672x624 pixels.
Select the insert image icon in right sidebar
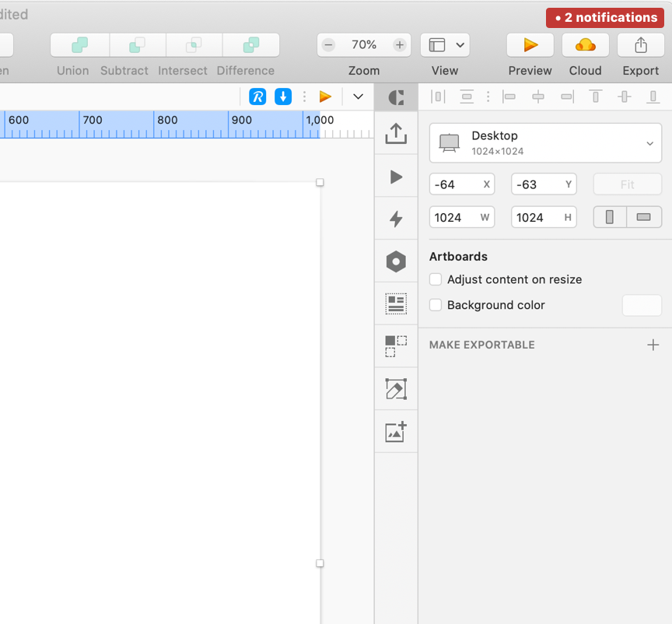coord(396,432)
